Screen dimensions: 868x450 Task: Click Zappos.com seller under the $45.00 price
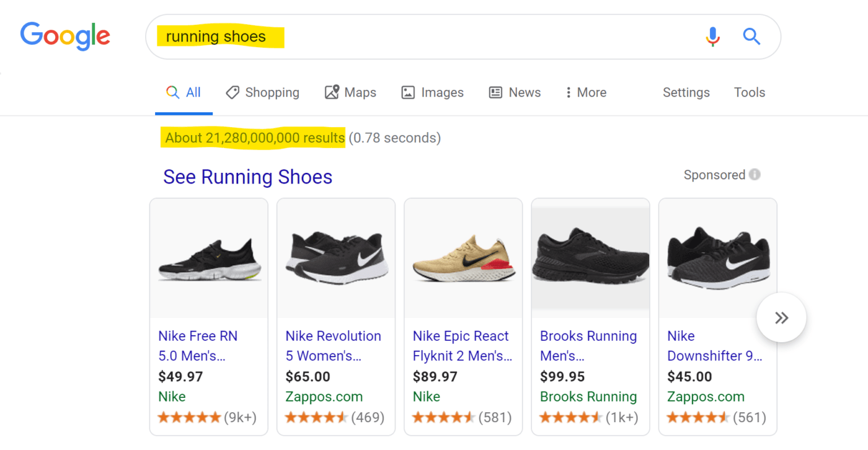click(706, 397)
